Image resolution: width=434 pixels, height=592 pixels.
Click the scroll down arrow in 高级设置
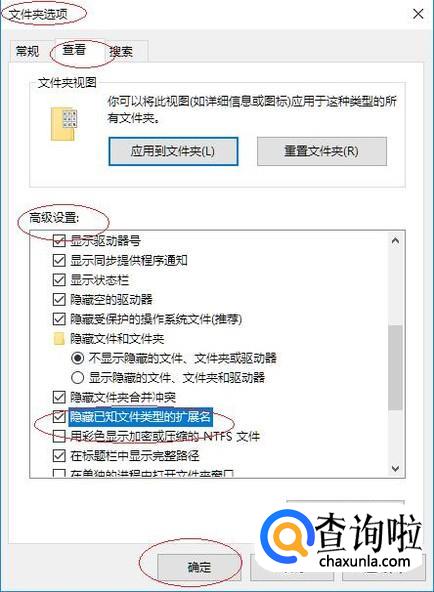tap(395, 469)
